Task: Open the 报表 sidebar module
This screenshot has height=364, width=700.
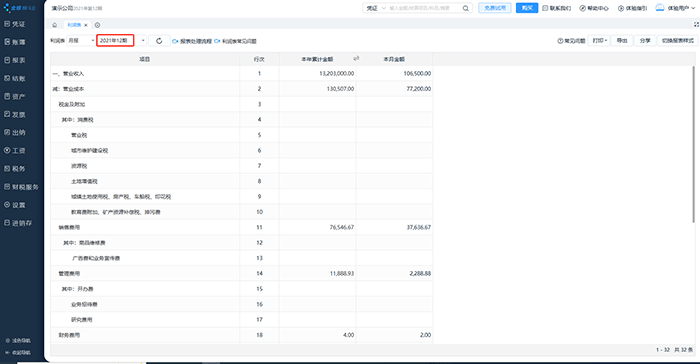Action: pyautogui.click(x=15, y=60)
